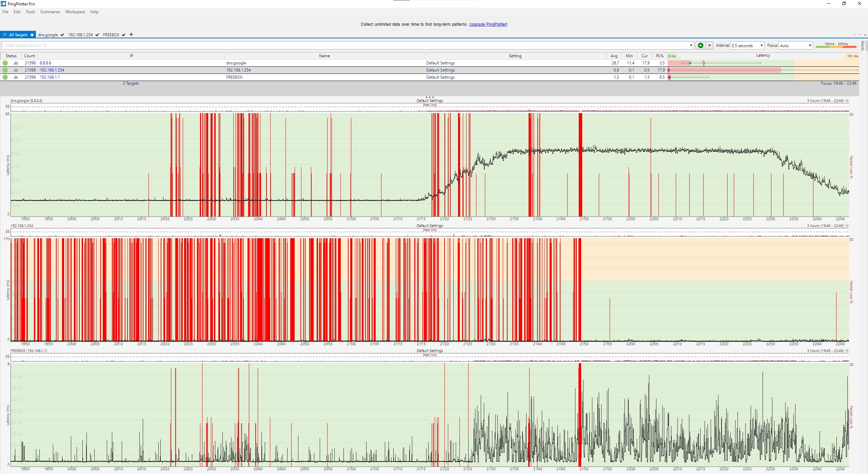The width and height of the screenshot is (868, 474).
Task: Click the hamburger icon on the All Targets tab
Action: 5,35
